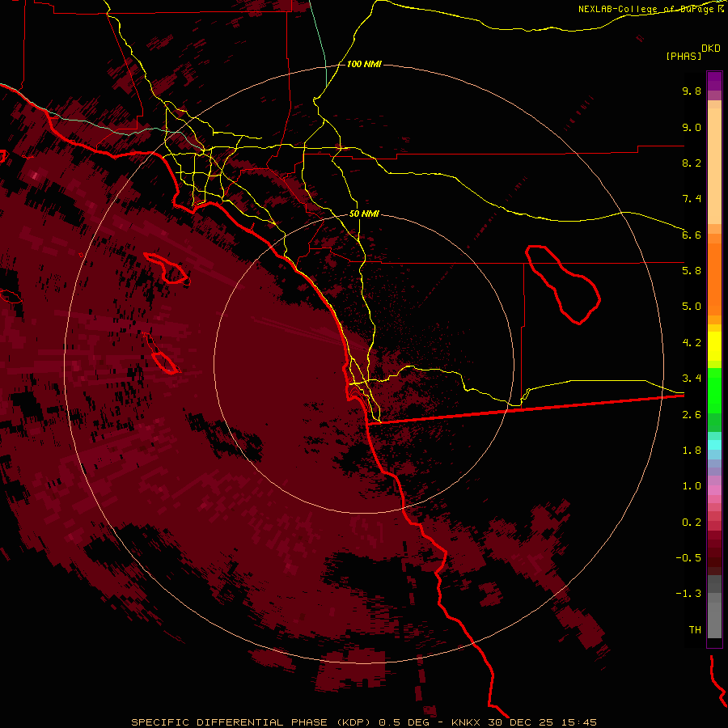Pick the peach swatch on the color bar
This screenshot has height=728, width=728.
714,167
